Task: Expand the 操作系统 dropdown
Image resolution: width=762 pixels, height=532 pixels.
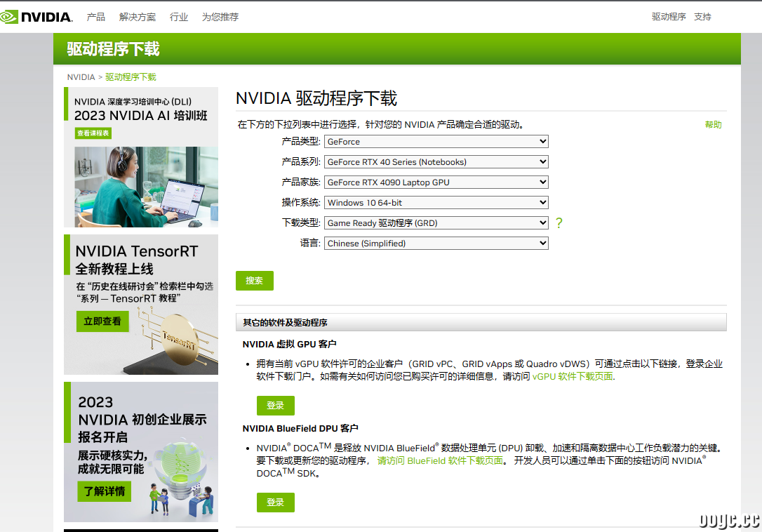Action: (x=436, y=203)
